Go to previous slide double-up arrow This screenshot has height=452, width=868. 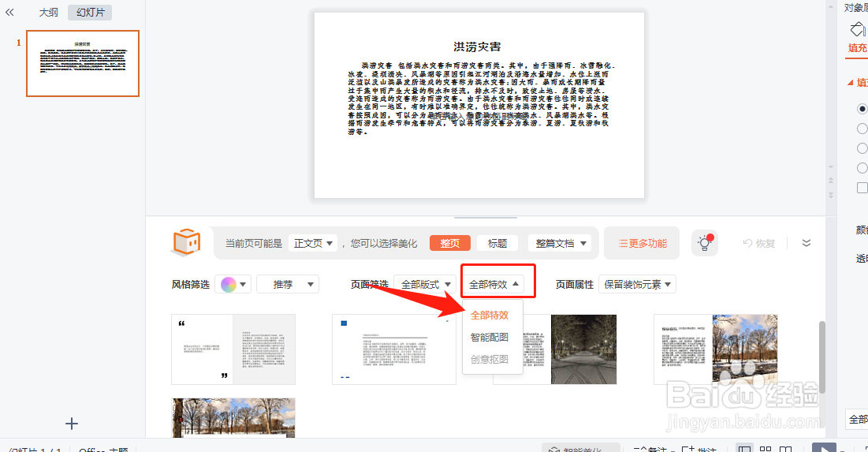click(x=830, y=181)
